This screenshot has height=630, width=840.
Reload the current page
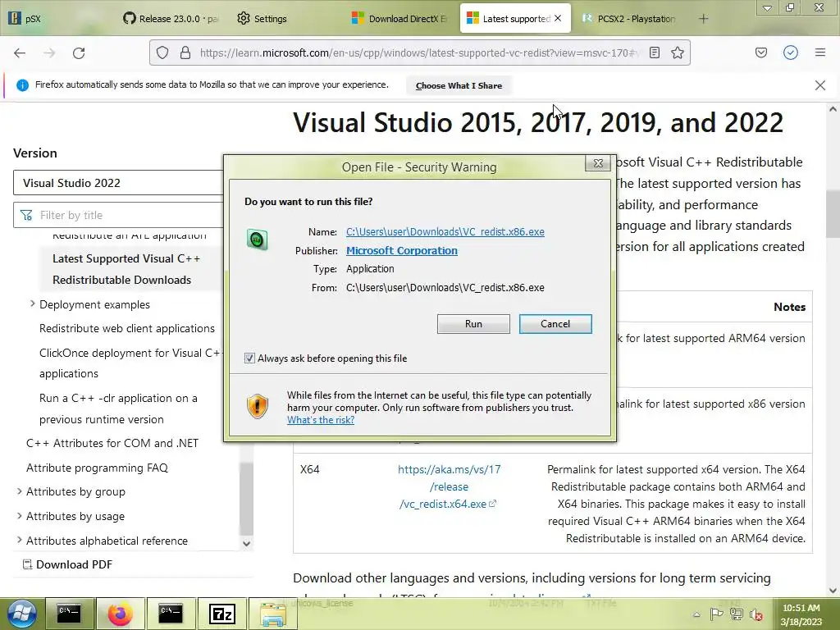pyautogui.click(x=79, y=52)
